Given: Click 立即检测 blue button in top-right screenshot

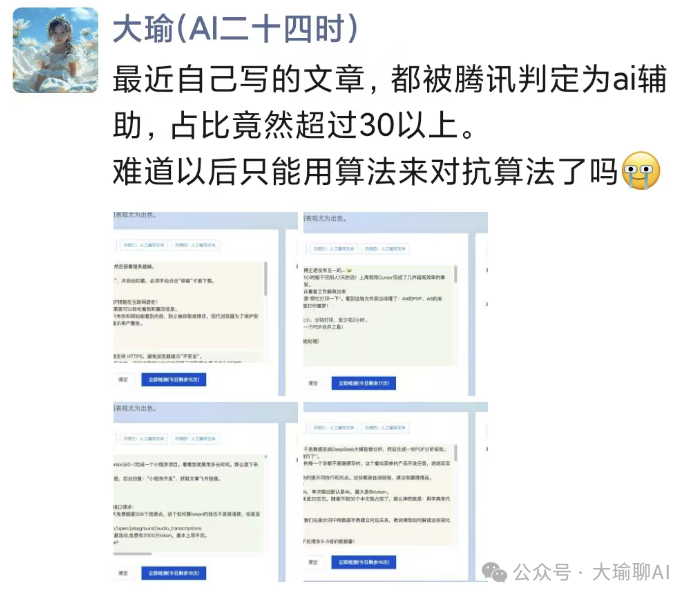Looking at the screenshot, I should point(364,383).
